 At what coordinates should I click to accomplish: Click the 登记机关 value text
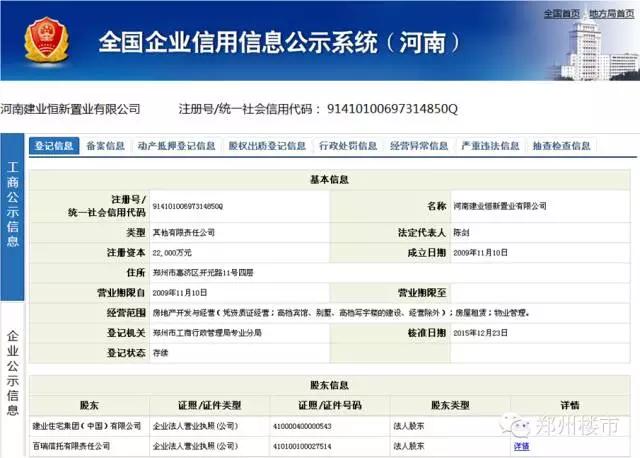tap(207, 333)
